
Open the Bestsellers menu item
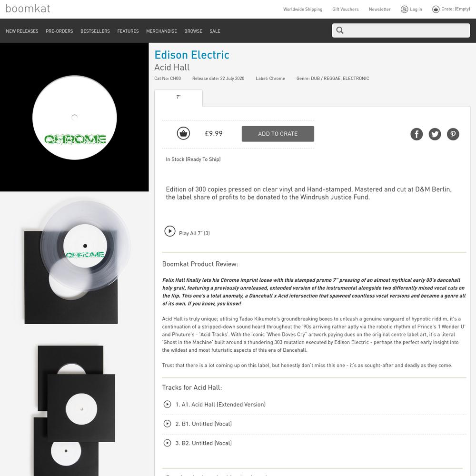pos(95,31)
